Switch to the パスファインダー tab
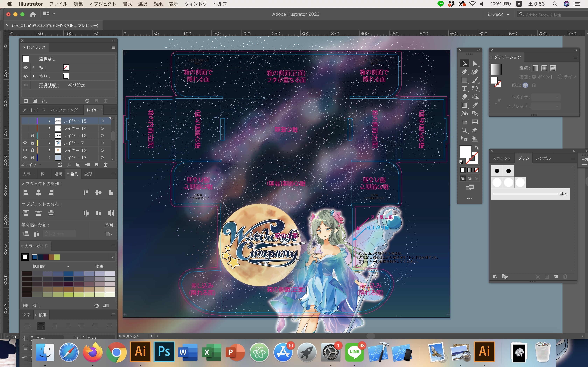The height and width of the screenshot is (367, 588). pos(66,110)
